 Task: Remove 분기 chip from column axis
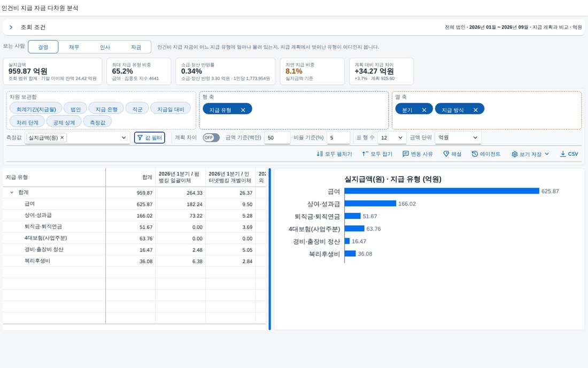tap(424, 110)
